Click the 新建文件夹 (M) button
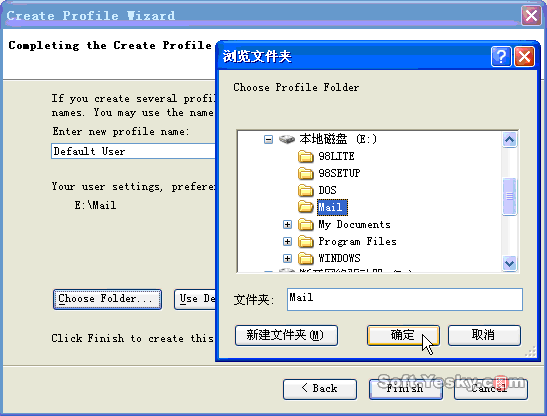This screenshot has height=416, width=547. point(286,335)
